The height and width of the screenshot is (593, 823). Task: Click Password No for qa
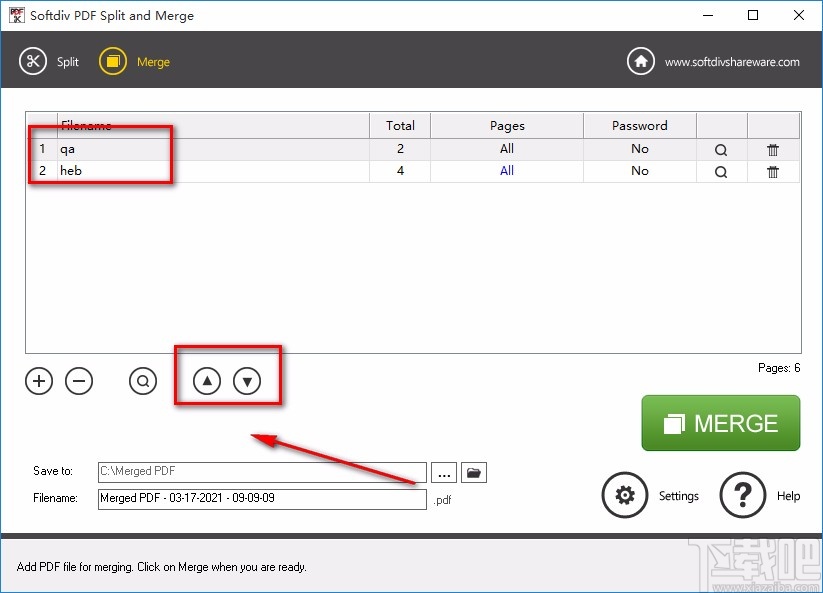coord(639,149)
